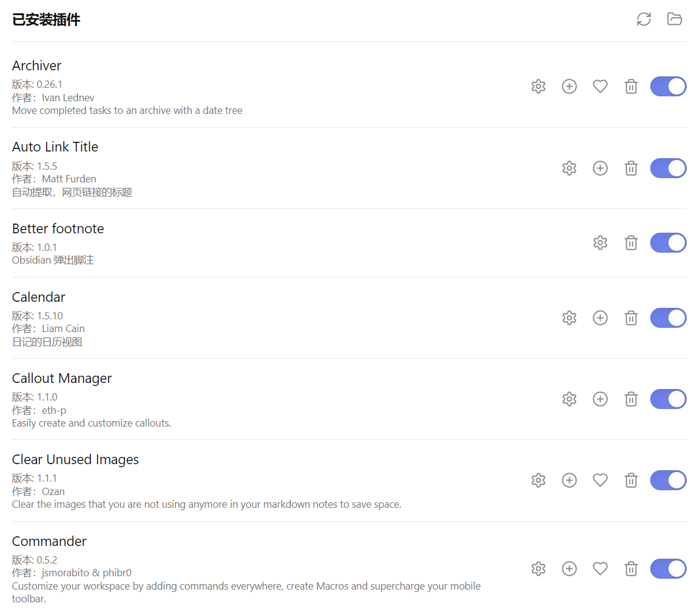Click author text jsmorabito & phibr0
This screenshot has height=612, width=700.
point(87,573)
